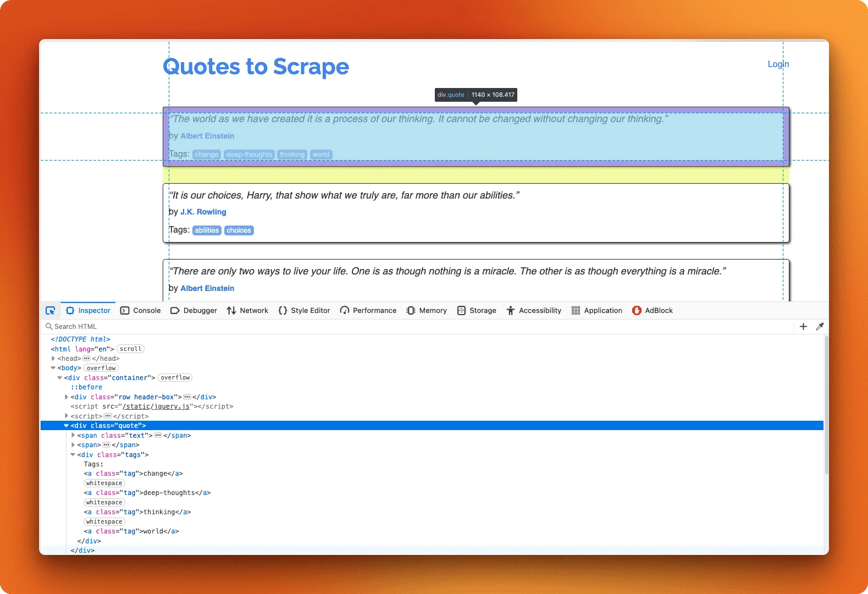Expand the span class="text" node
The height and width of the screenshot is (594, 868).
tap(73, 436)
